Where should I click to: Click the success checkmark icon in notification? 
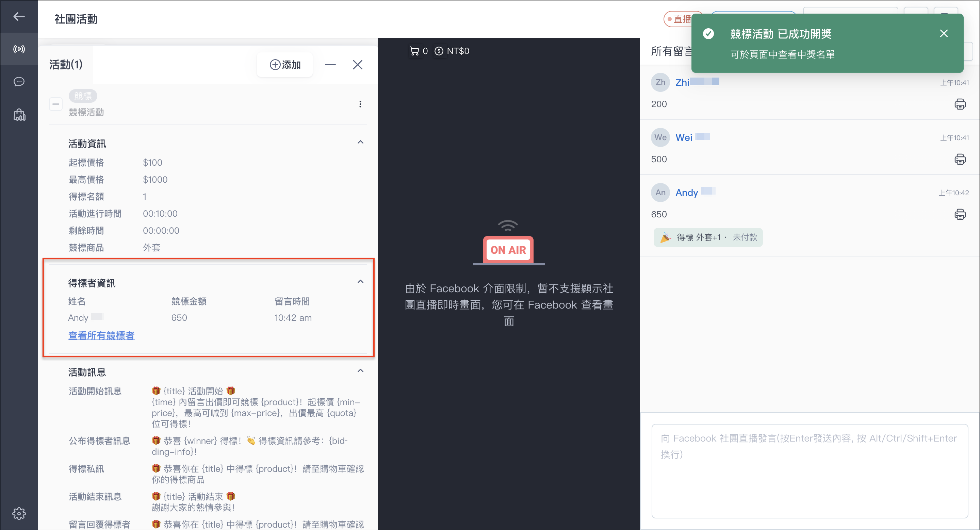click(x=708, y=34)
